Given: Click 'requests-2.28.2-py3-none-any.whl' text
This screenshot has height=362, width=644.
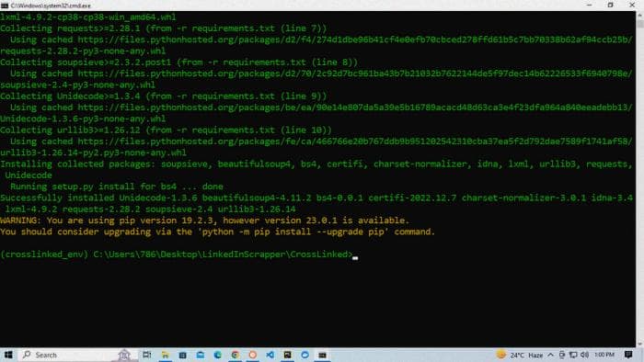Looking at the screenshot, I should (83, 51).
